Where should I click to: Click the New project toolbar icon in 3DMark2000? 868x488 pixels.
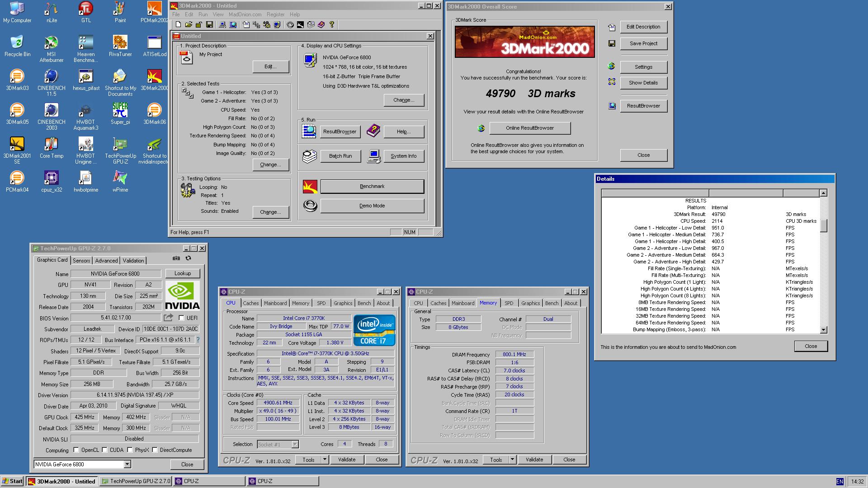point(179,24)
